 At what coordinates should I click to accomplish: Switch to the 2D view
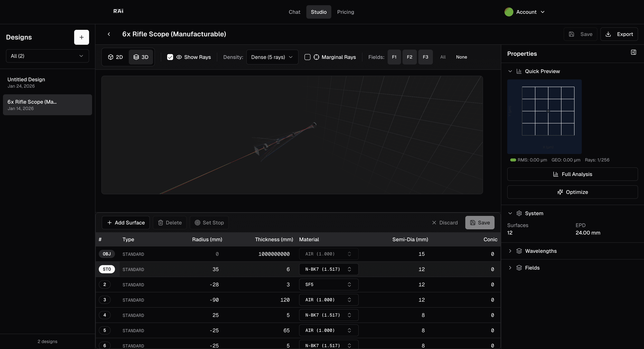[116, 57]
